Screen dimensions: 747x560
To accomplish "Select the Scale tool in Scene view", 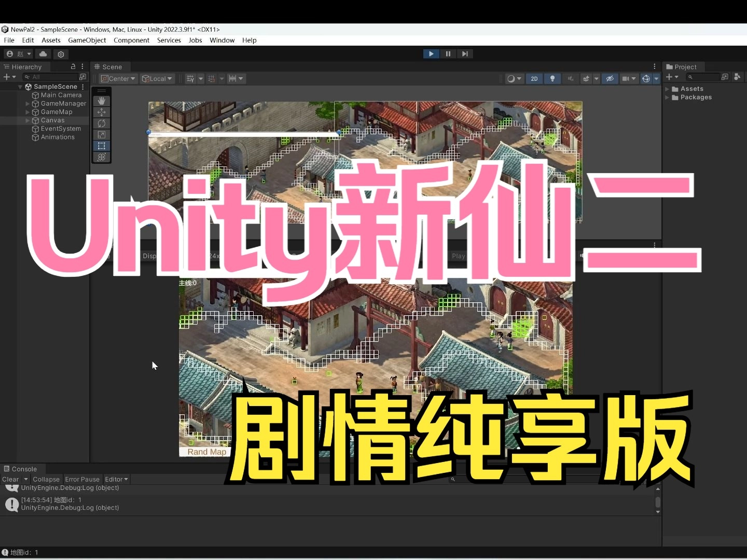I will tap(102, 135).
